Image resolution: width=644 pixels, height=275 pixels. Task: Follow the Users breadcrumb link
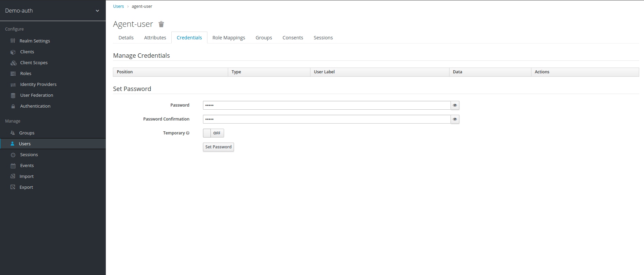click(118, 6)
